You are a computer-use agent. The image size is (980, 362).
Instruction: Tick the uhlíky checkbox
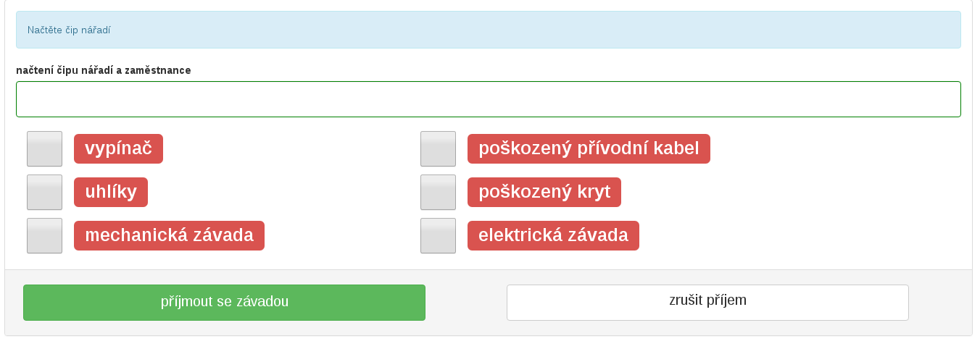(44, 193)
